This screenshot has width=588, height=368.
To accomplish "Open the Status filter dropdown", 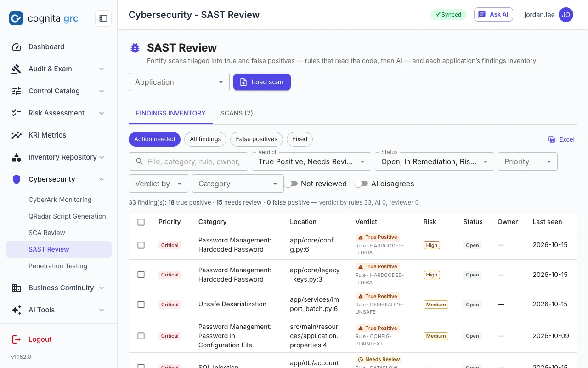I will tap(435, 161).
